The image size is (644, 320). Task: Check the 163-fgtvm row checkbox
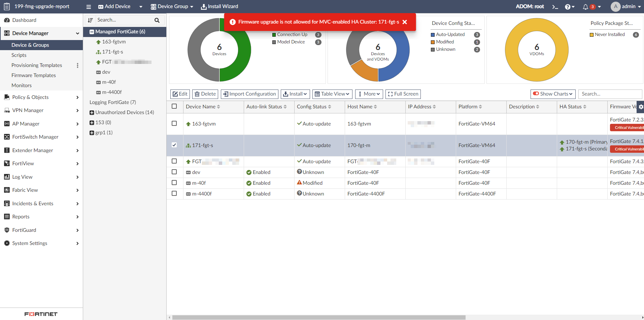174,123
